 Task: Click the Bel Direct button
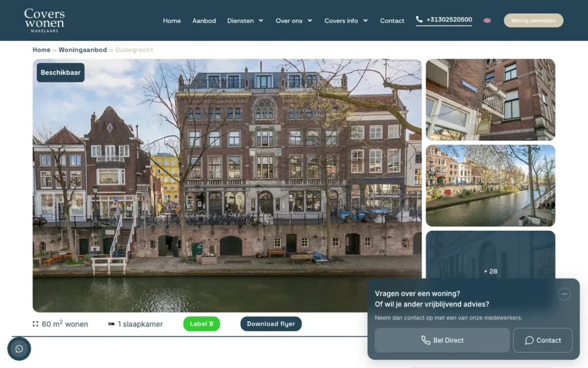click(x=442, y=340)
